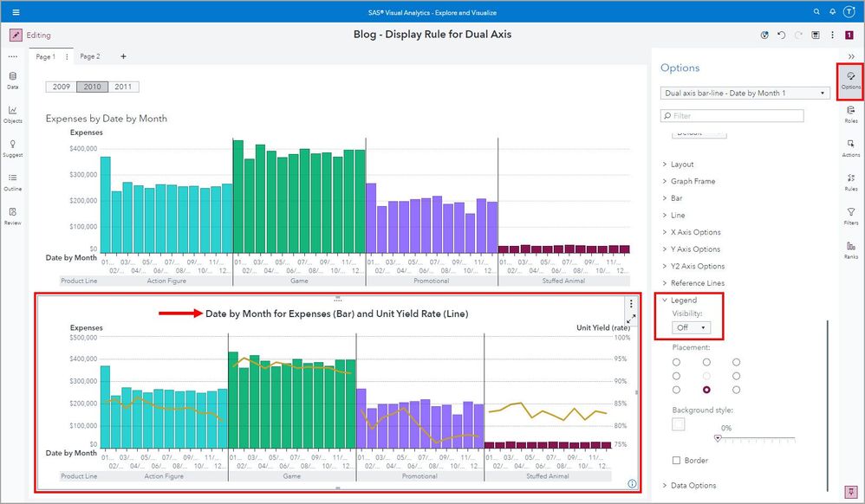The image size is (865, 504).
Task: Toggle the Editing pencil mode icon
Action: [16, 35]
